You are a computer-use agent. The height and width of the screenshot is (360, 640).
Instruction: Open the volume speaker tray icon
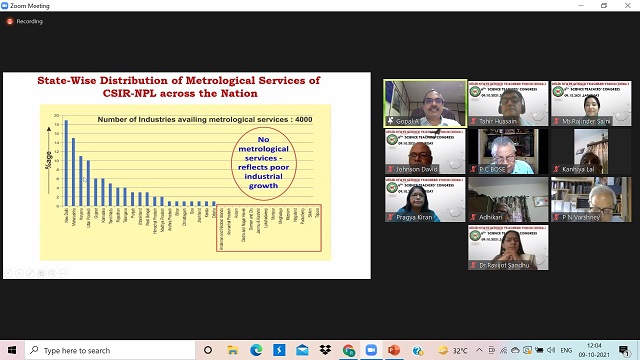click(551, 350)
